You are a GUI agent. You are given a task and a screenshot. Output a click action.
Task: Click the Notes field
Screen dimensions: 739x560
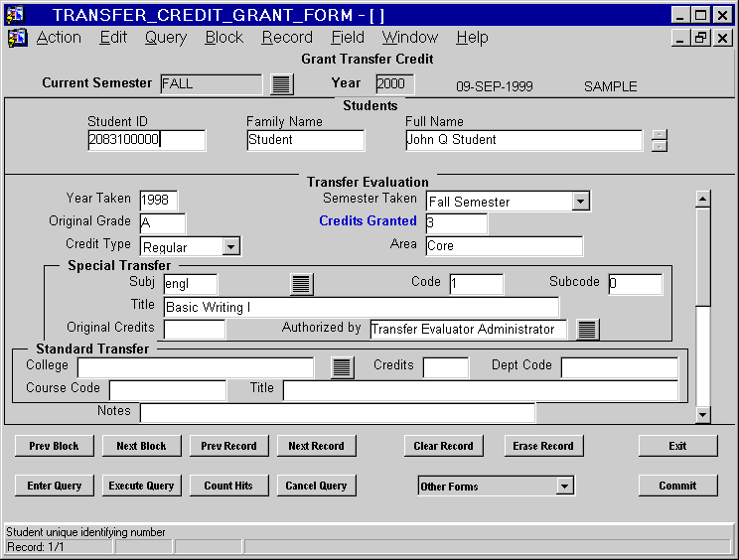338,413
